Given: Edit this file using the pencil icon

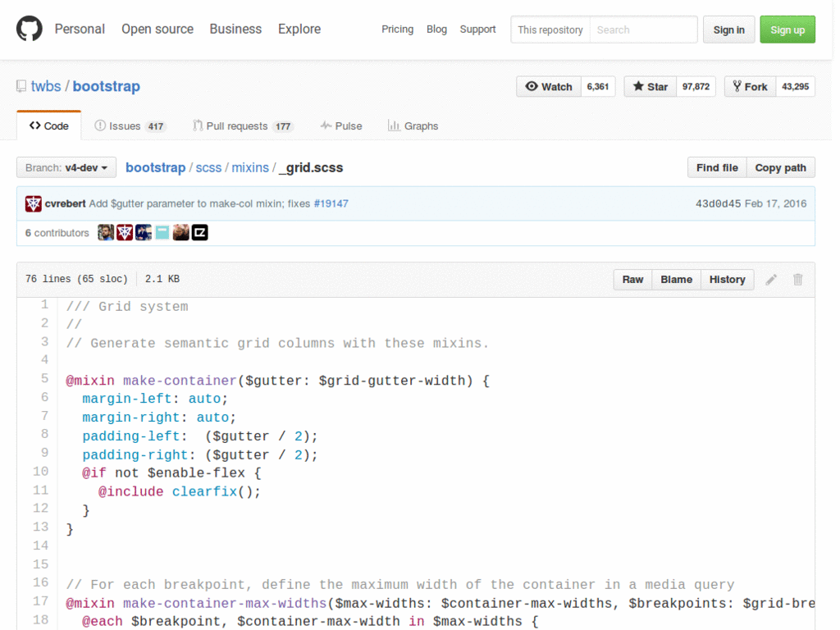Looking at the screenshot, I should [771, 280].
